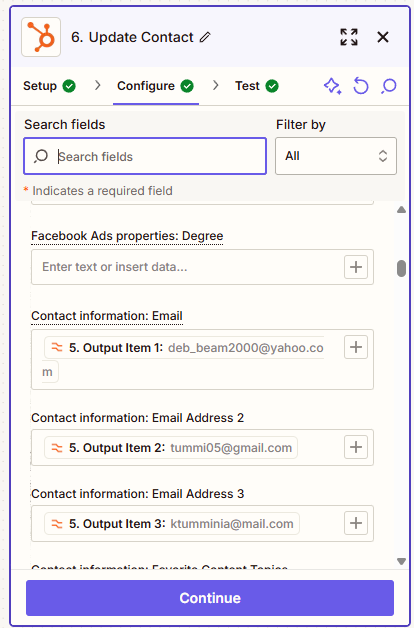Switch to the Setup tab
Viewport: 414px width, 628px height.
coord(49,86)
